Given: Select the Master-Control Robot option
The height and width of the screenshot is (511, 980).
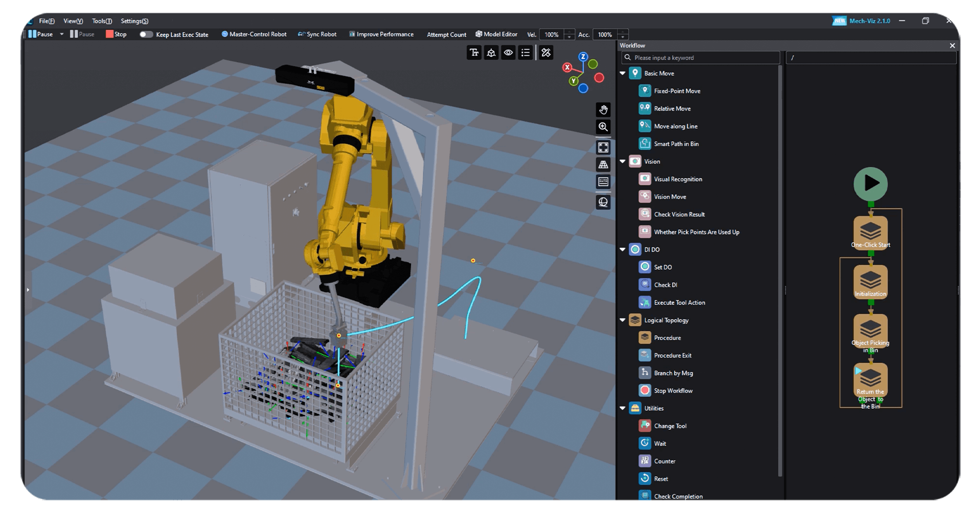Looking at the screenshot, I should [x=254, y=34].
